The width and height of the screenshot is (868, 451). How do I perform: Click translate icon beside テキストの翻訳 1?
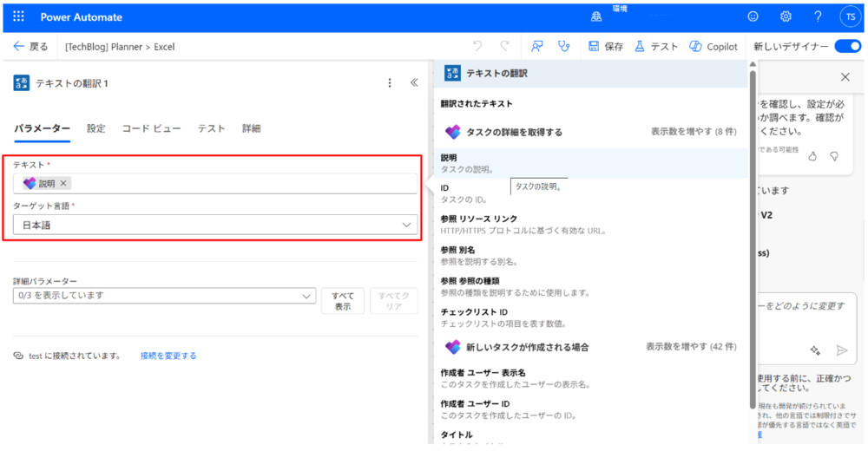click(x=22, y=83)
